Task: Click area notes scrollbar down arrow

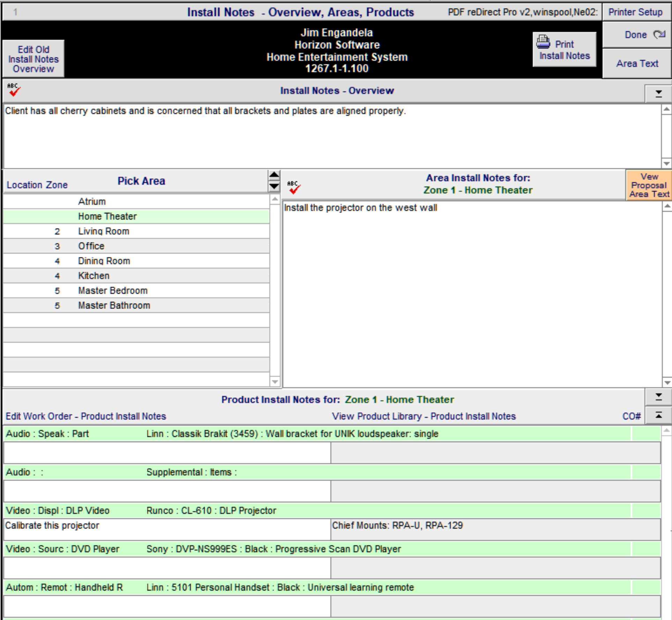Action: pos(667,382)
